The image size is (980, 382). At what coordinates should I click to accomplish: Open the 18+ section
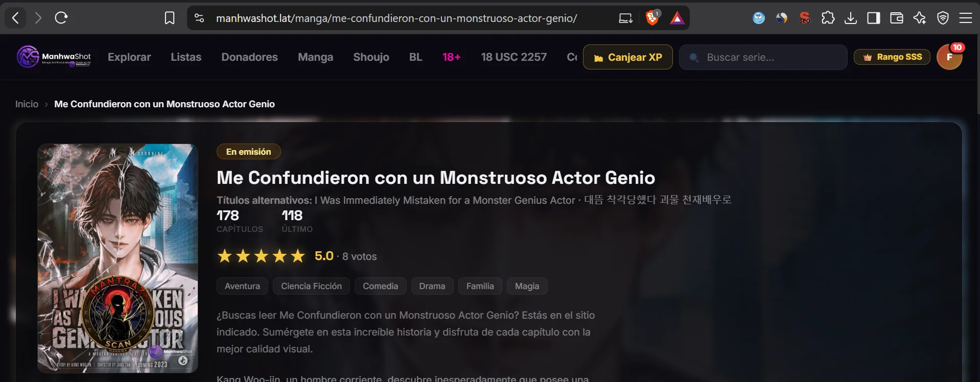point(452,57)
